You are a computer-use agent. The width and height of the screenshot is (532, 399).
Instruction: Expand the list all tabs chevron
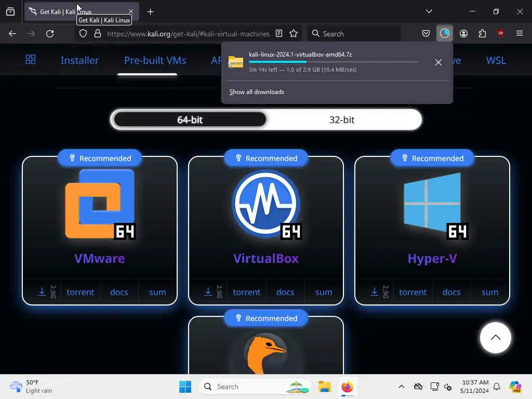click(x=429, y=11)
